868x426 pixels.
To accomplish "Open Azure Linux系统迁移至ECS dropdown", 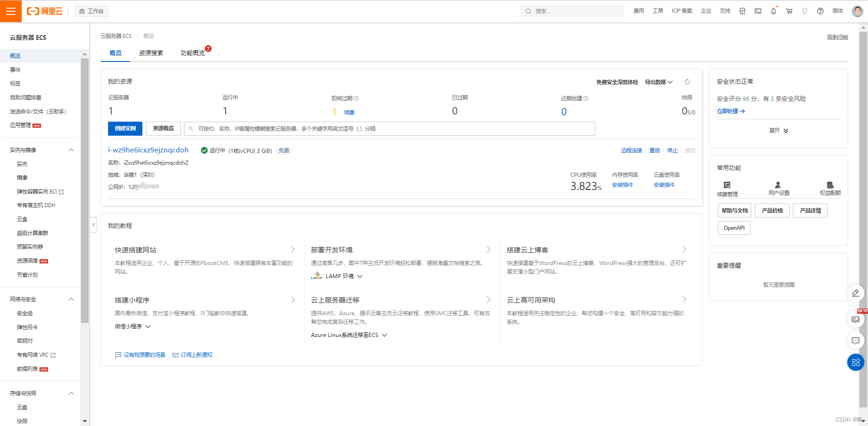I will click(349, 335).
